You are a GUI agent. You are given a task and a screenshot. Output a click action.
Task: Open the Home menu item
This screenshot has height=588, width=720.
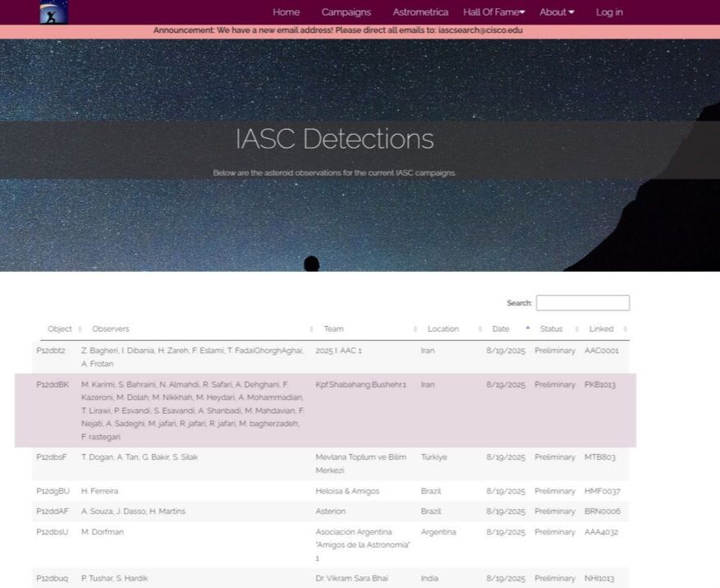[x=286, y=12]
